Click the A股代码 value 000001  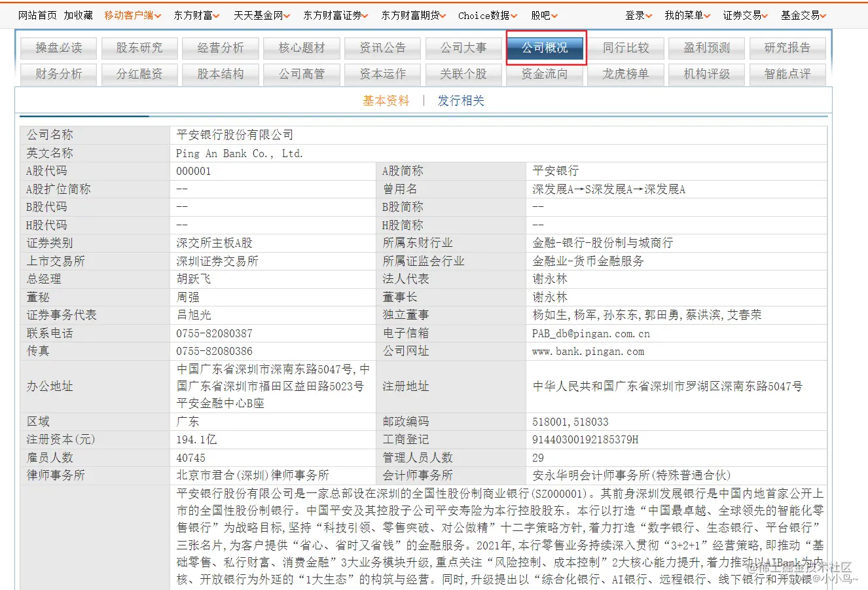point(194,171)
